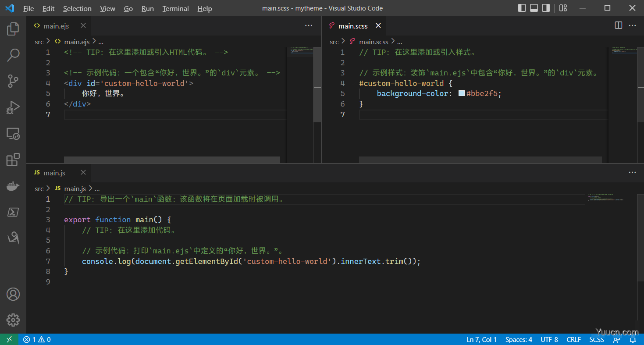
Task: Click the remote window indicator in status bar
Action: pos(9,339)
